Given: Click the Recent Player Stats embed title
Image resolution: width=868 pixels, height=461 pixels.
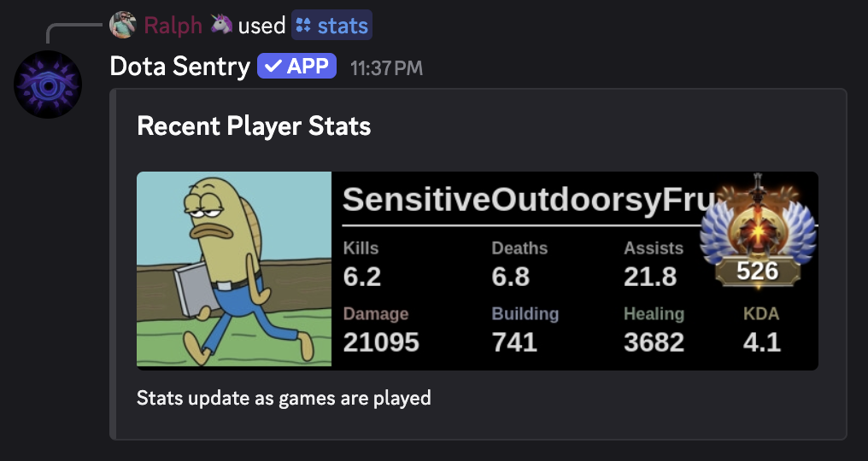Looking at the screenshot, I should (x=254, y=126).
